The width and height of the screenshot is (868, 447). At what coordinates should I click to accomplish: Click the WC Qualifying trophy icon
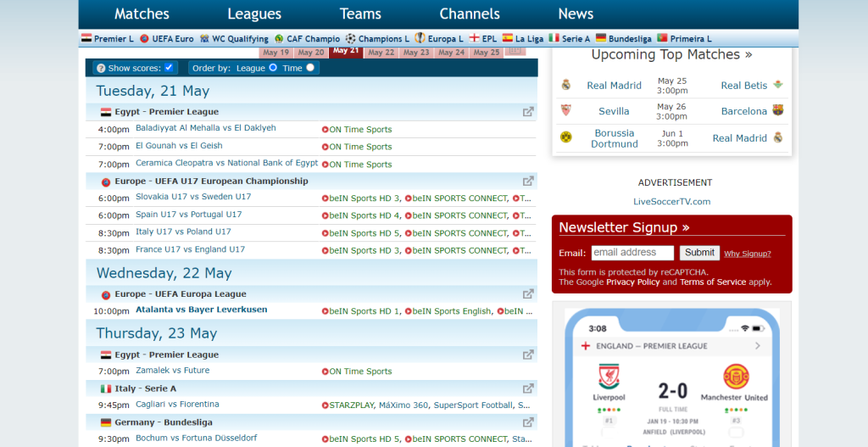tap(204, 39)
